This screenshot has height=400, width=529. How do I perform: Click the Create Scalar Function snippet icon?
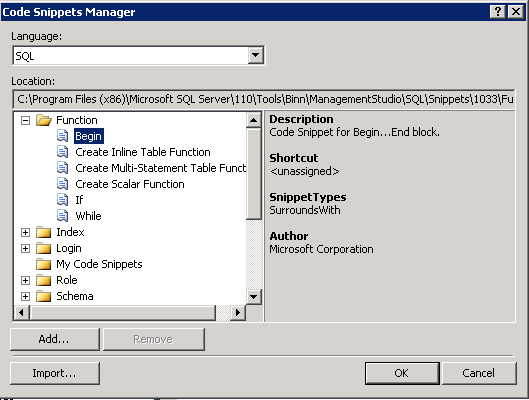(x=62, y=184)
